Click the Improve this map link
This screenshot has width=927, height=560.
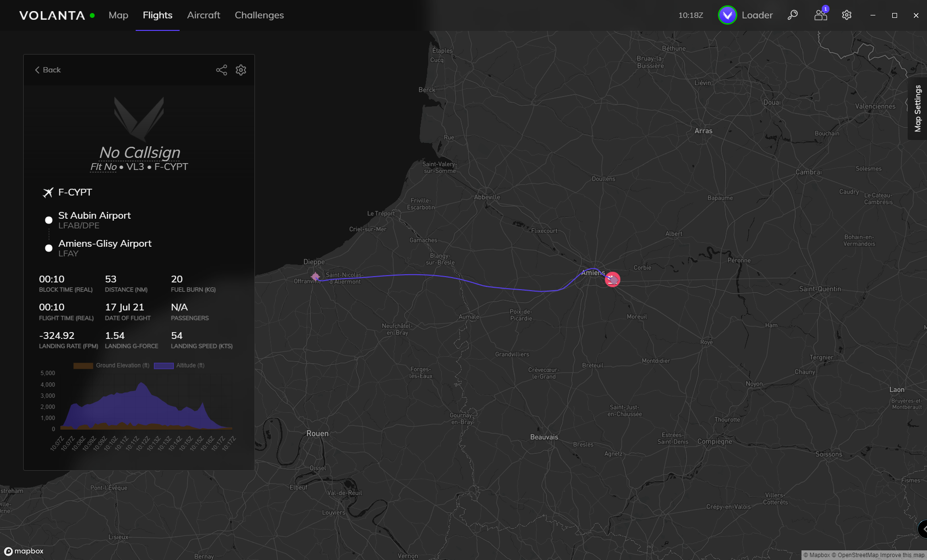(x=902, y=555)
